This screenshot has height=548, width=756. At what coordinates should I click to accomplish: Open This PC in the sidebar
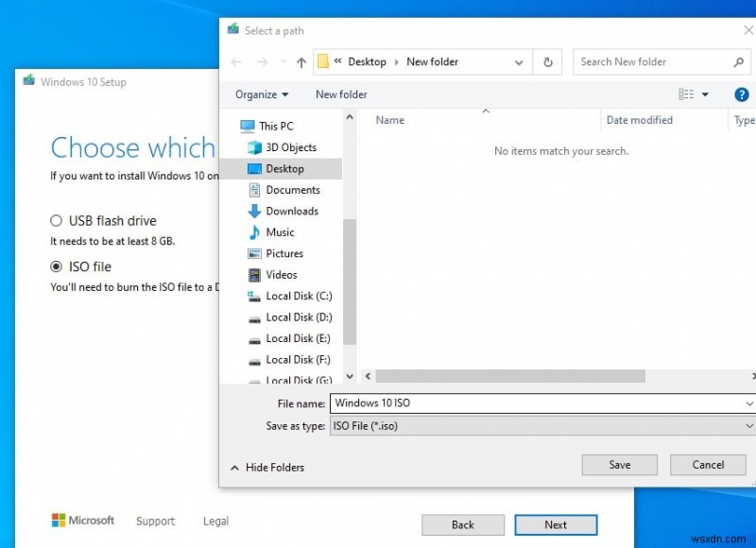click(273, 126)
